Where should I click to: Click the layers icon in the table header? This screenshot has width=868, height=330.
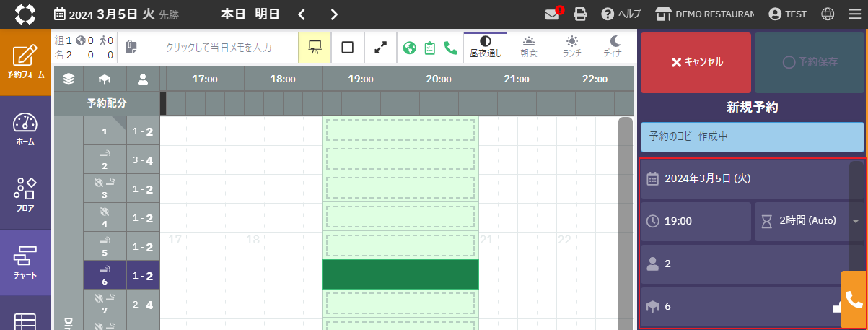tap(69, 79)
